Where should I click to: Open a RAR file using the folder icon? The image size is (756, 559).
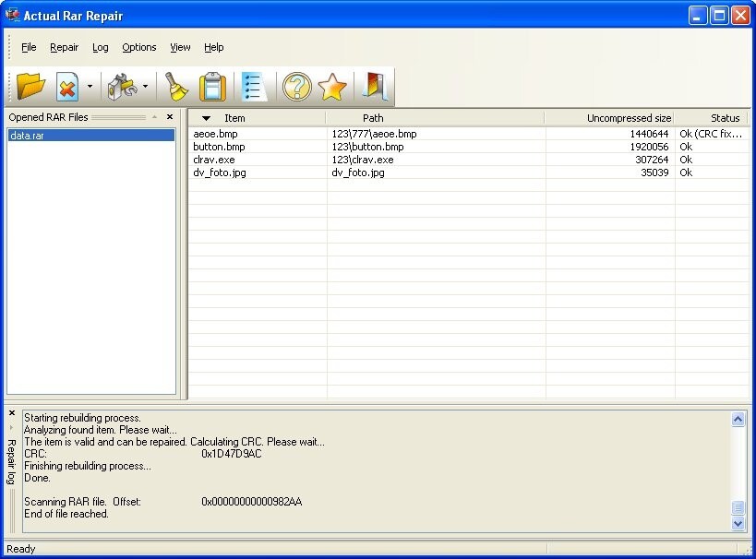(x=30, y=86)
